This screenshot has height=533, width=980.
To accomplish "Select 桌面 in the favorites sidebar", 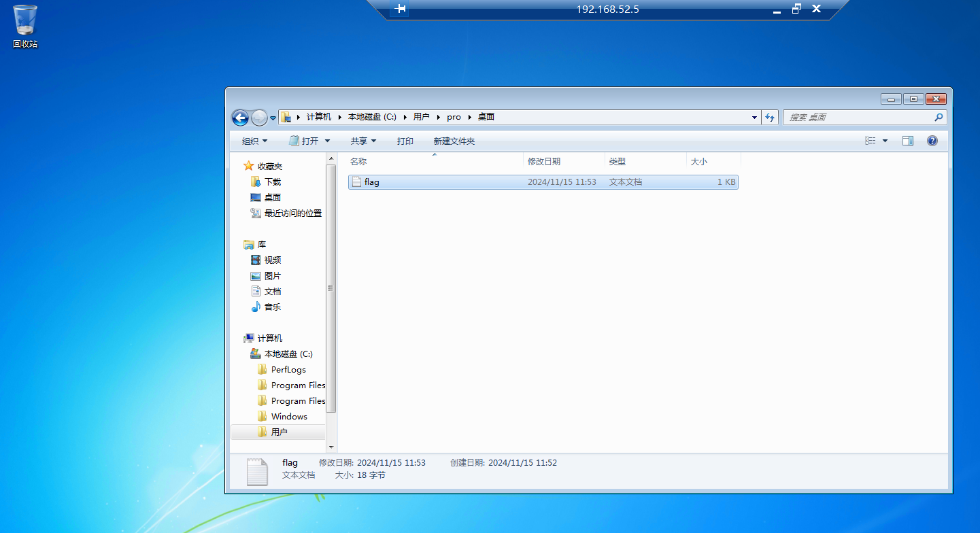I will tap(272, 198).
